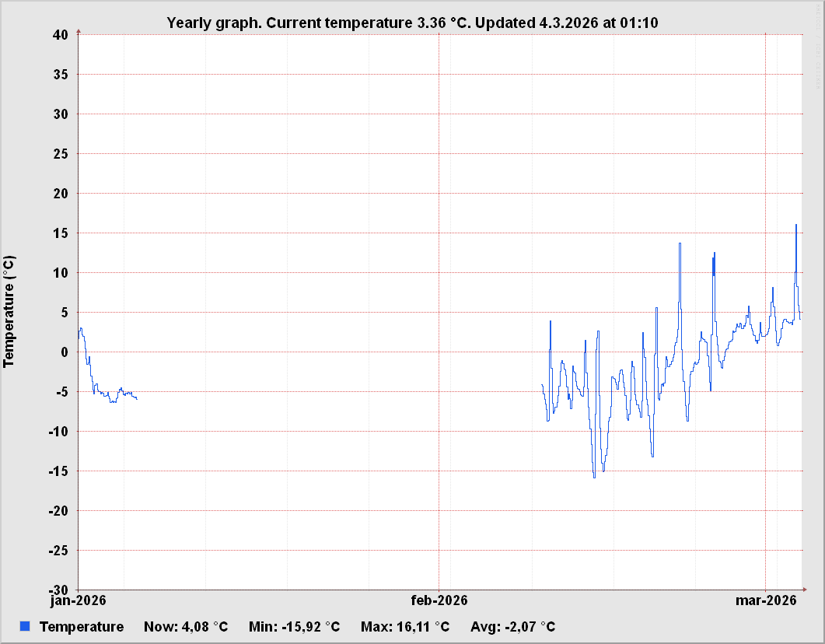This screenshot has width=825, height=644.
Task: Click the blue Temperature legend swatch
Action: 25,626
